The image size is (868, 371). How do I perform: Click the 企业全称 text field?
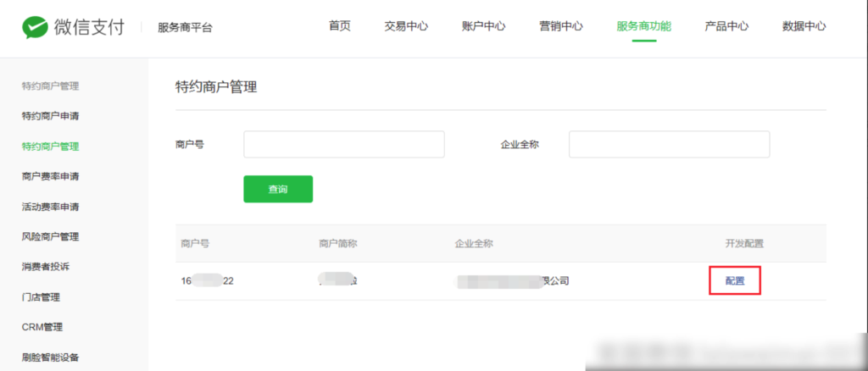point(668,145)
